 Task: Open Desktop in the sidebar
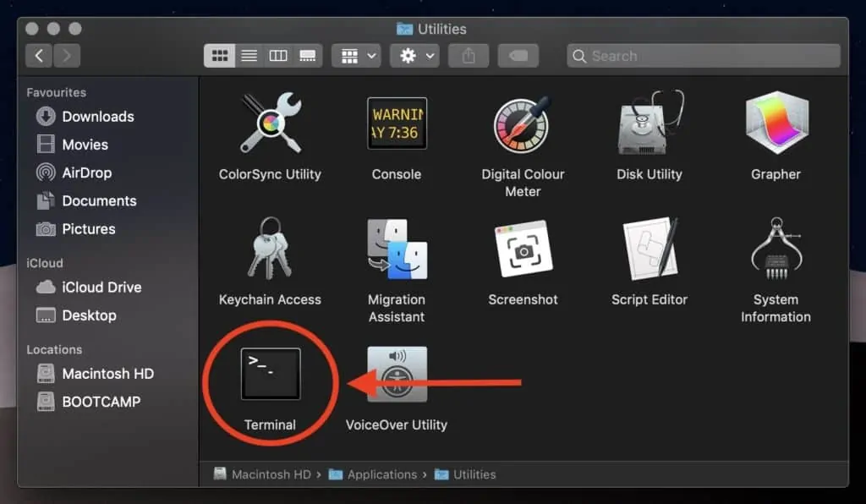[77, 315]
